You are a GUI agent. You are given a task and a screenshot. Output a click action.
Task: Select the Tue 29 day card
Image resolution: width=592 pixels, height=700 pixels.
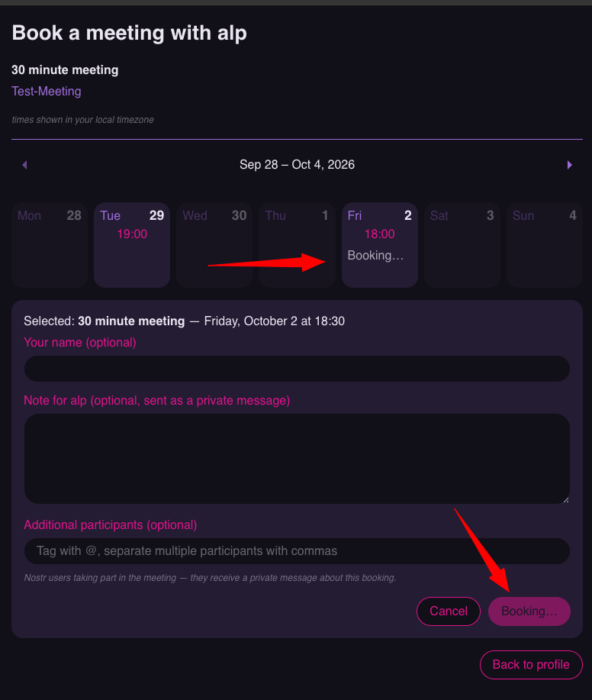(x=132, y=245)
